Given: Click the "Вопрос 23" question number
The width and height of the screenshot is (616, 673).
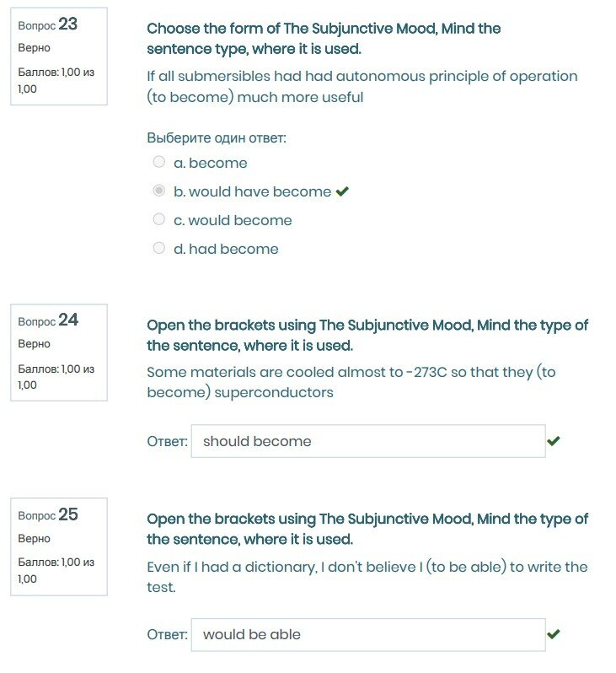Looking at the screenshot, I should [48, 25].
